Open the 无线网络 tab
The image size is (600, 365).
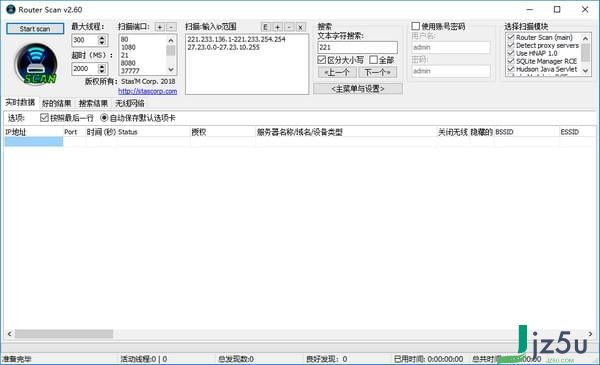coord(130,103)
